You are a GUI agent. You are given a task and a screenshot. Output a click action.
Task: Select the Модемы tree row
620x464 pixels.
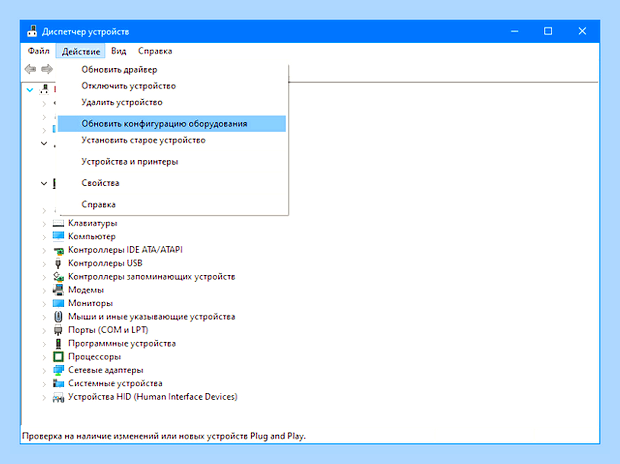(x=86, y=290)
